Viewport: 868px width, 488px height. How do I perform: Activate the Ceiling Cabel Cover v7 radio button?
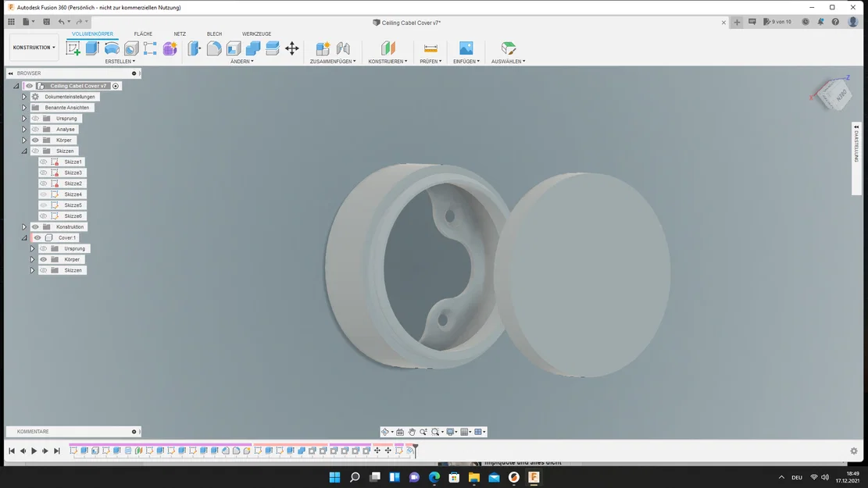coord(116,86)
